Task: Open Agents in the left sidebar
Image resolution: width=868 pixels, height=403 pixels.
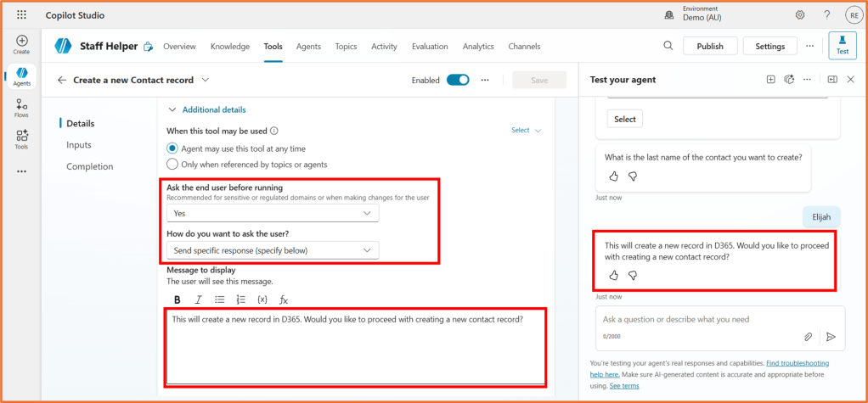Action: coord(21,76)
